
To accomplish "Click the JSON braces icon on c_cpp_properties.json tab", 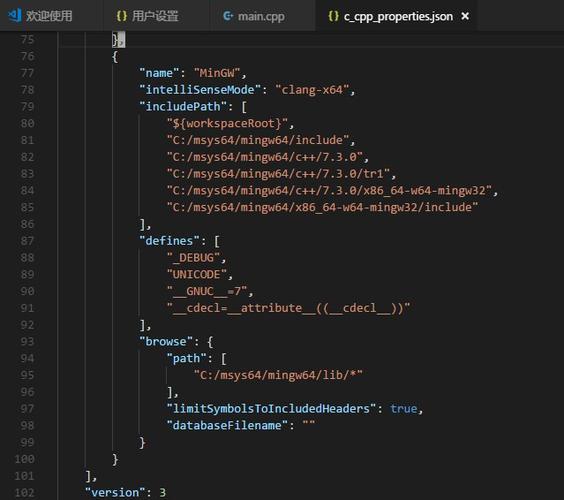I will click(x=333, y=16).
